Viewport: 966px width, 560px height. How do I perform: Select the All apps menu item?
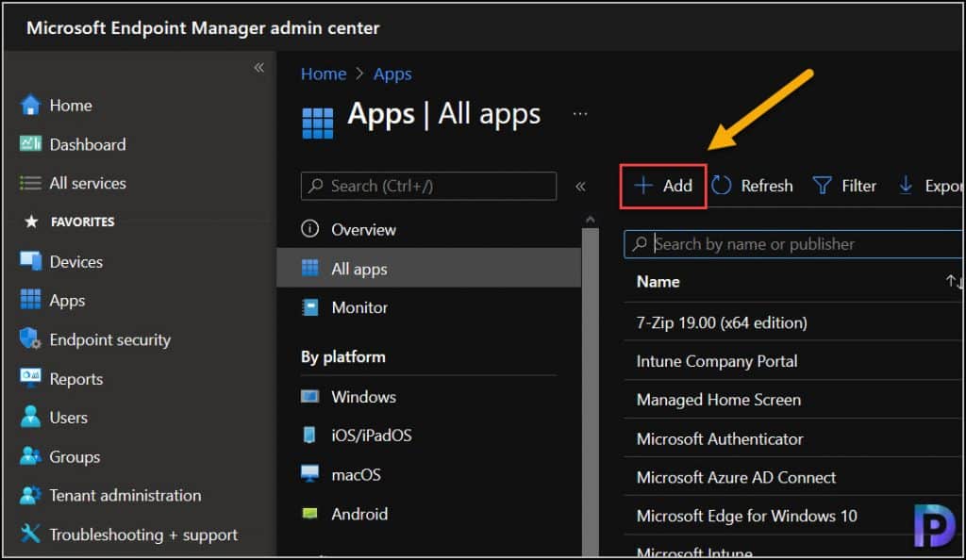[x=429, y=268]
